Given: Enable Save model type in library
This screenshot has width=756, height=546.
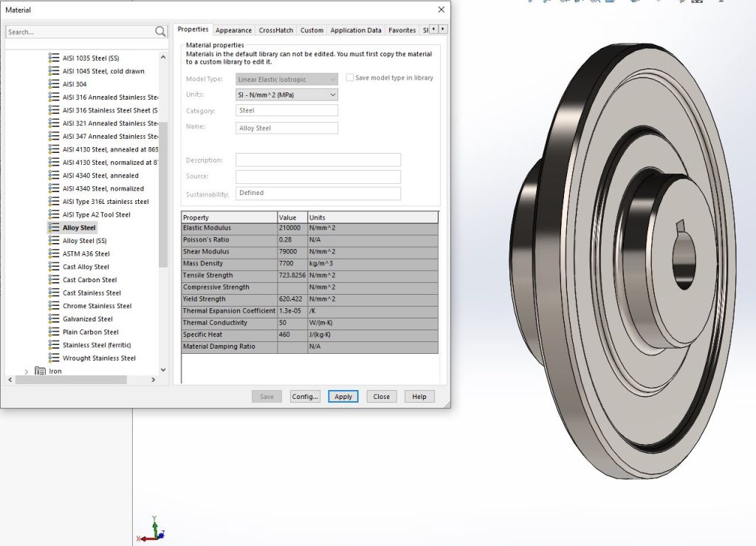Looking at the screenshot, I should (x=349, y=78).
